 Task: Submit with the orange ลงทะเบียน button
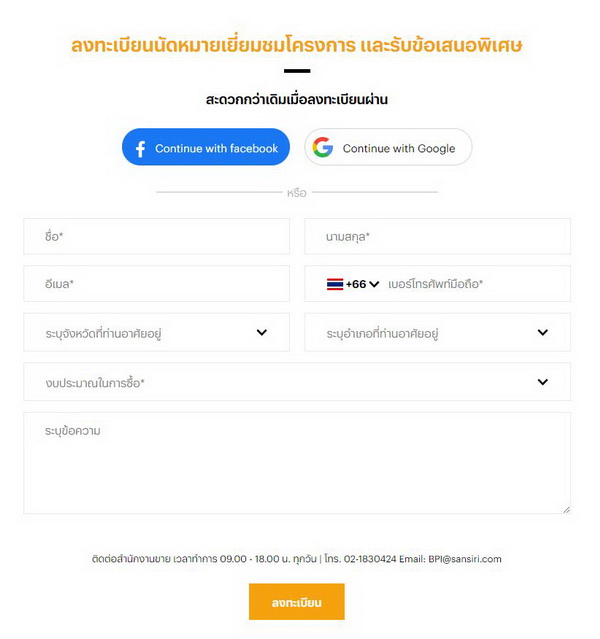click(297, 602)
